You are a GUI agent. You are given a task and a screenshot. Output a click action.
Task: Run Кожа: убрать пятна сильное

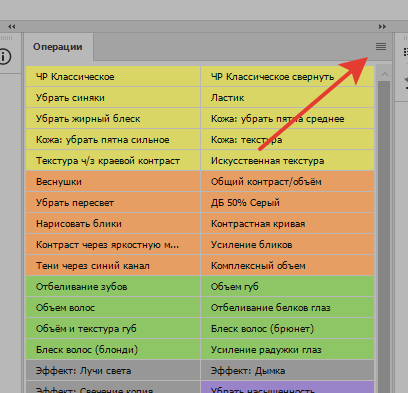(x=113, y=139)
